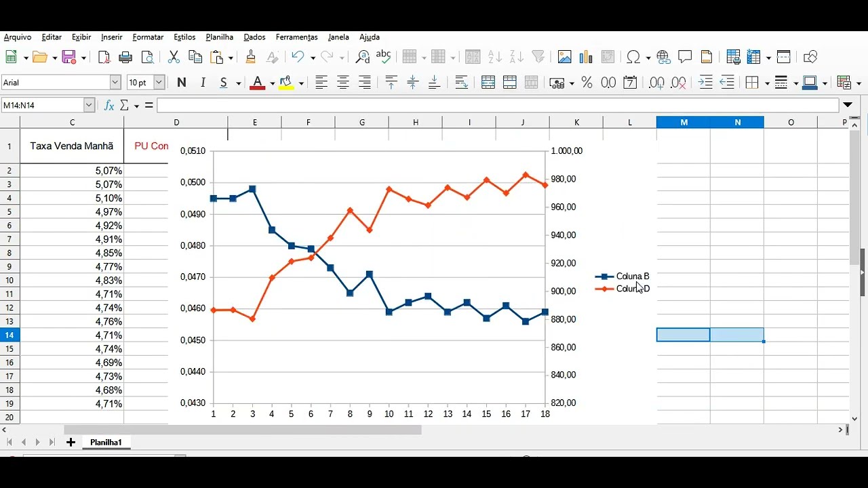Image resolution: width=868 pixels, height=488 pixels.
Task: Open a file with the folder icon
Action: coord(40,57)
